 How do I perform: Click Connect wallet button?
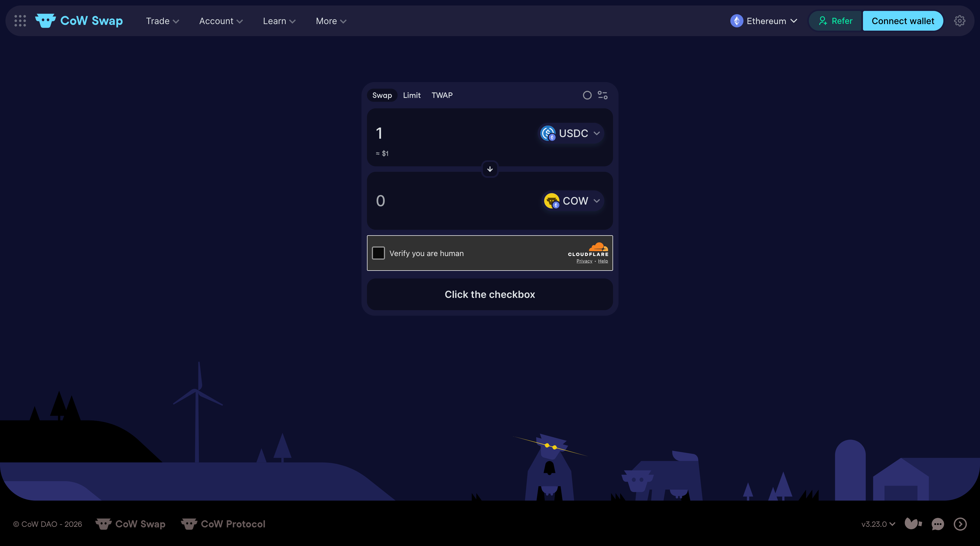(903, 21)
